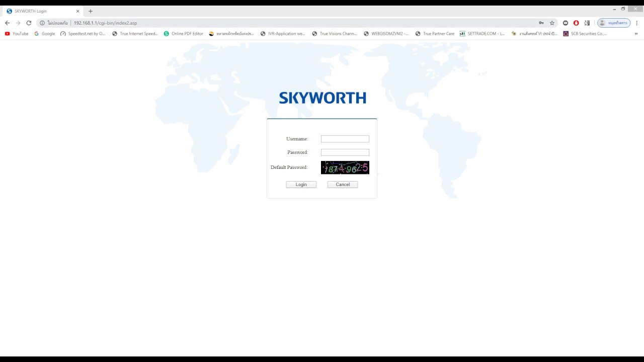Minimize the Chrome window
The width and height of the screenshot is (644, 362).
(614, 9)
